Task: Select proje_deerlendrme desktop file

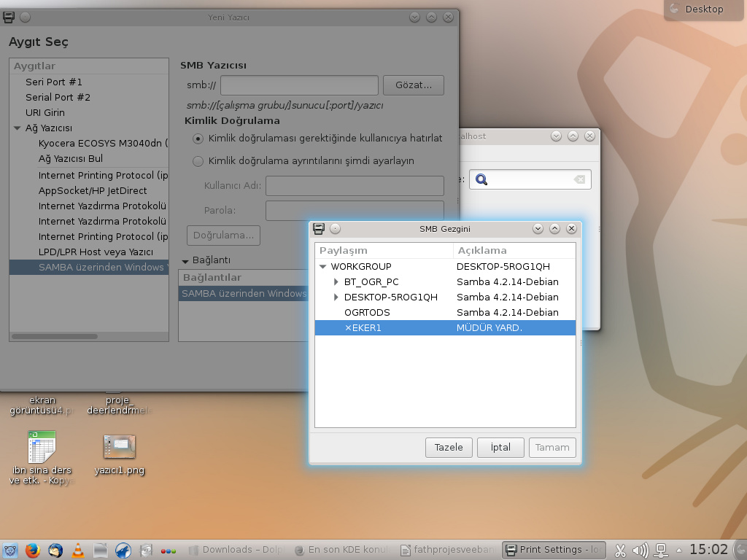Action: pyautogui.click(x=118, y=405)
